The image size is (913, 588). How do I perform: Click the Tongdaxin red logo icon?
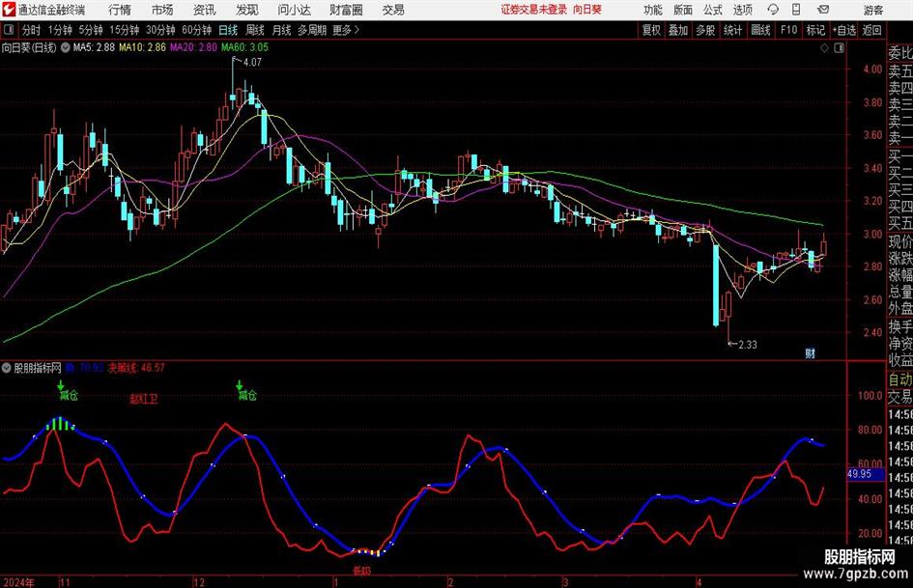(x=9, y=10)
